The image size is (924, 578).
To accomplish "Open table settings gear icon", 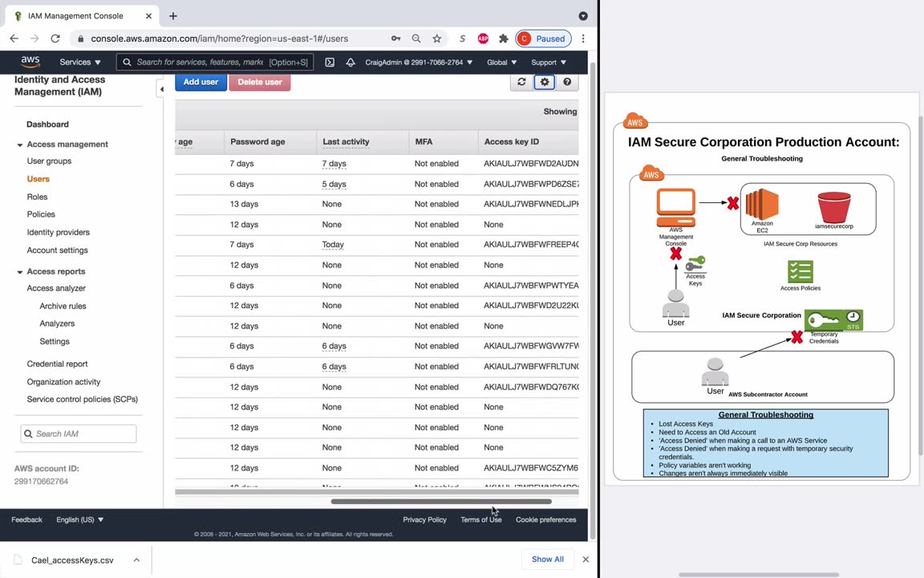I will coord(545,82).
